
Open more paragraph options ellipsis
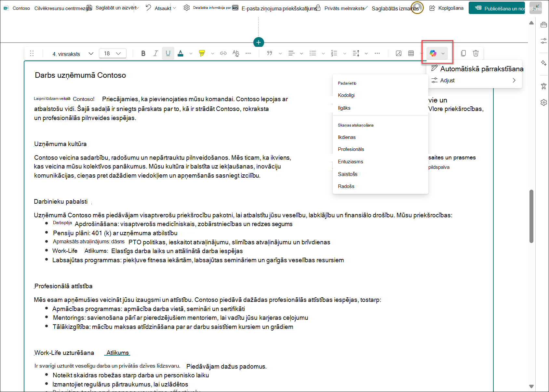pyautogui.click(x=377, y=53)
